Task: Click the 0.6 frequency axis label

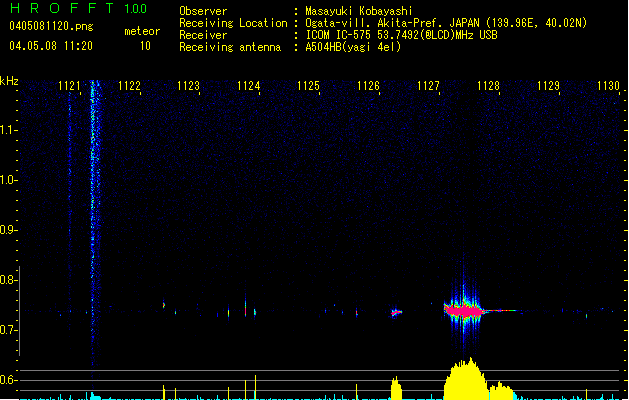Action: 9,380
